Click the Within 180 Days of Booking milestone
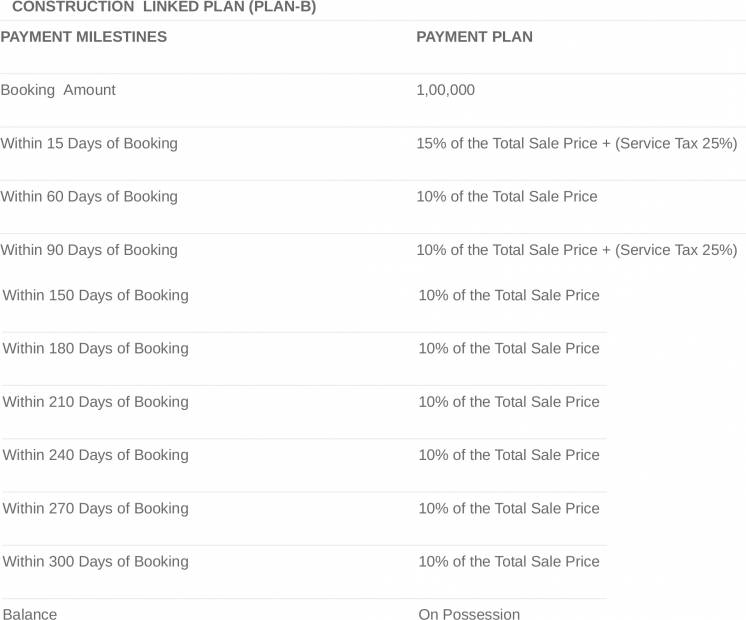This screenshot has width=746, height=620. (x=95, y=348)
